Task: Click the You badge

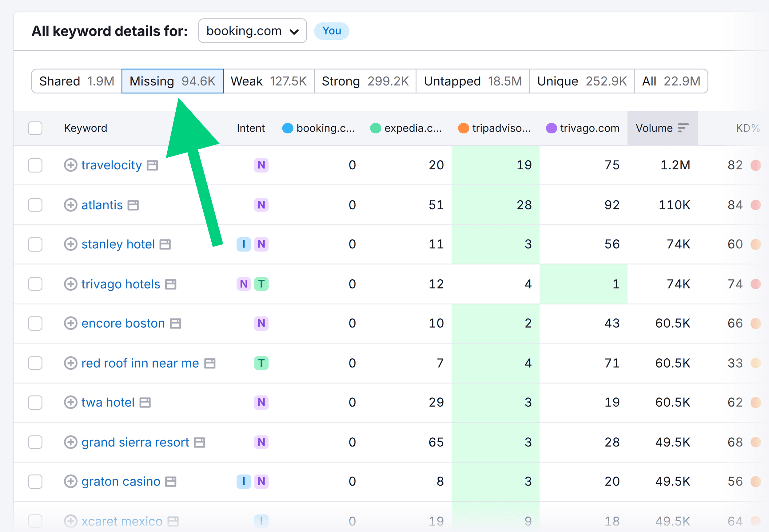Action: click(x=331, y=31)
